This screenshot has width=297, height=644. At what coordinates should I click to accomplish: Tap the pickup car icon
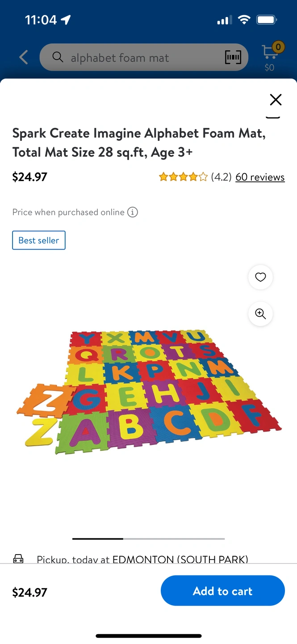[18, 559]
